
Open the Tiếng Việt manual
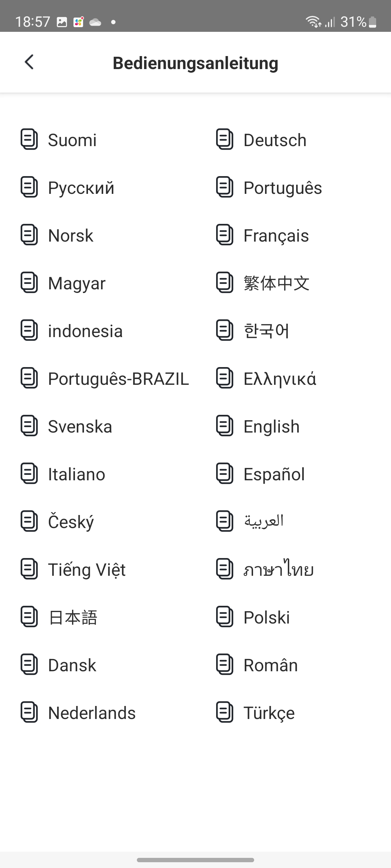[x=87, y=570]
